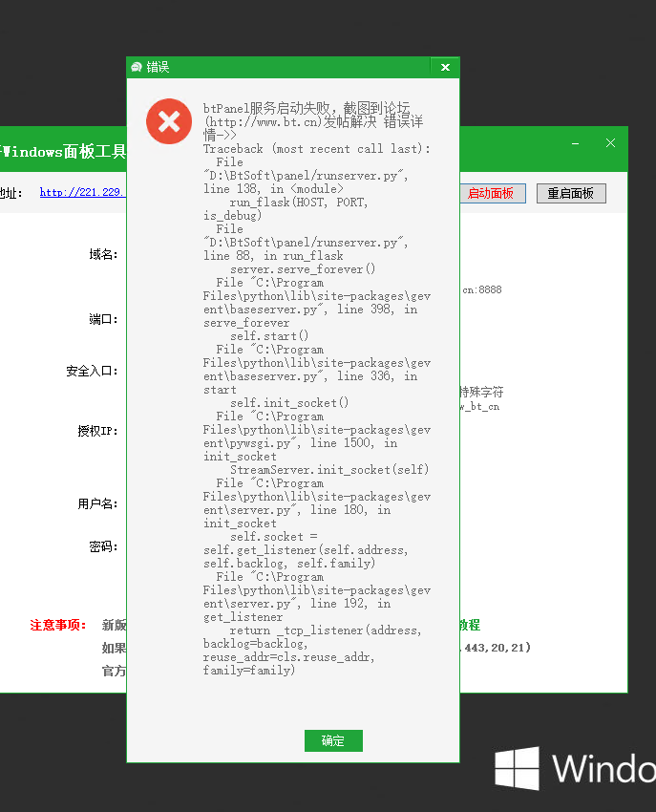Click the StreamServer.init_socket(self) line
656x812 pixels.
(x=329, y=470)
